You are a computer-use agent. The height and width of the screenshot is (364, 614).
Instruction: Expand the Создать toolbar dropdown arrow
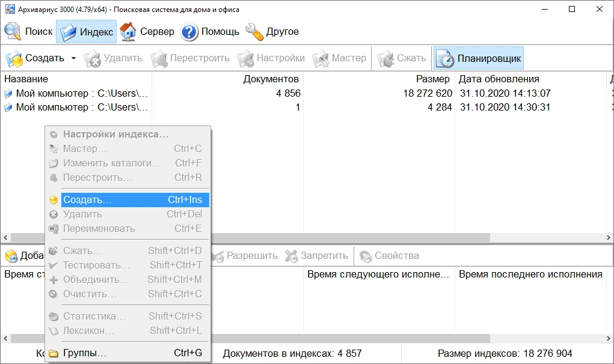pyautogui.click(x=73, y=58)
